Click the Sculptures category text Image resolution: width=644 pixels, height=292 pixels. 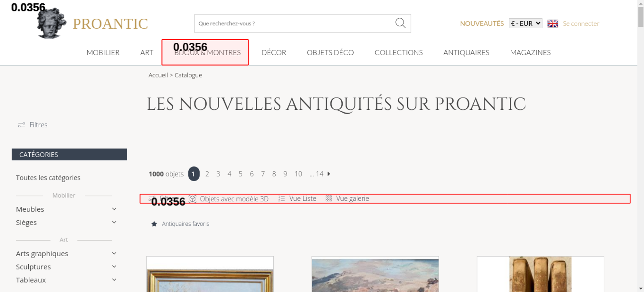[x=33, y=267]
